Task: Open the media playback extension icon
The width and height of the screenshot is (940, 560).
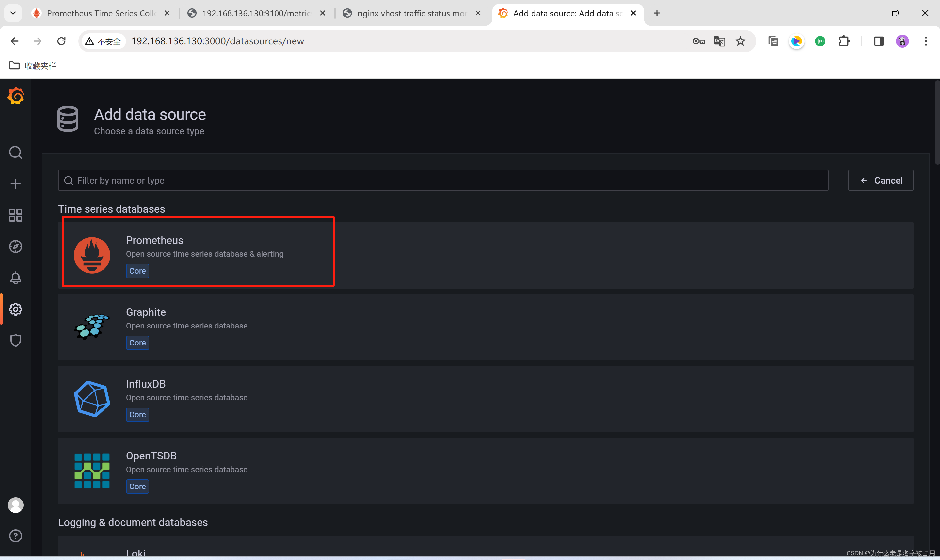Action: (x=796, y=41)
